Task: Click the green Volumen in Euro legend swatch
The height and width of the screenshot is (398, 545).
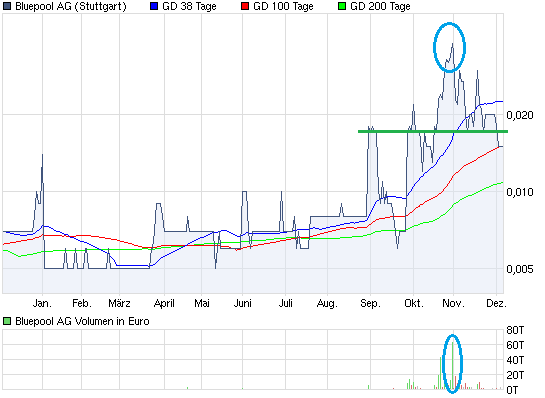Action: tap(7, 321)
